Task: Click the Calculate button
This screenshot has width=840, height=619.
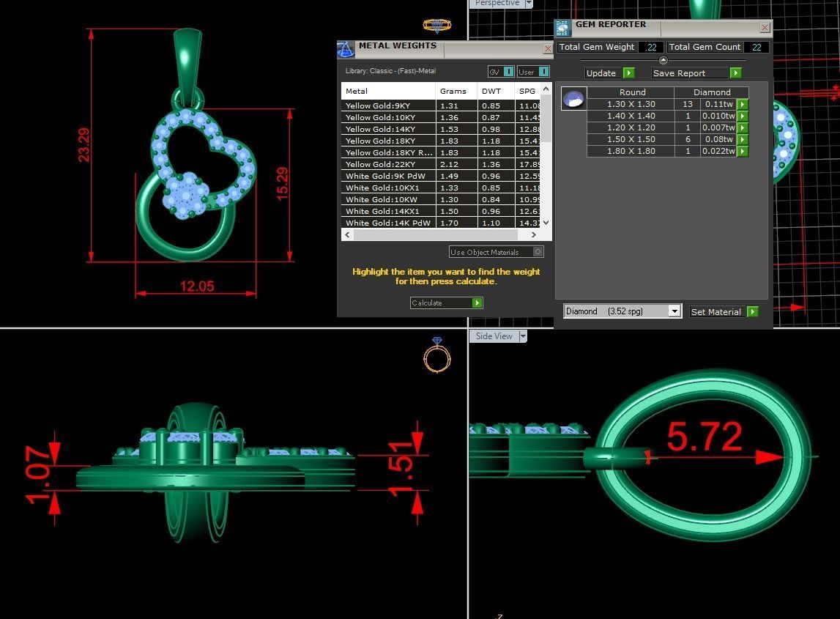Action: pyautogui.click(x=447, y=303)
